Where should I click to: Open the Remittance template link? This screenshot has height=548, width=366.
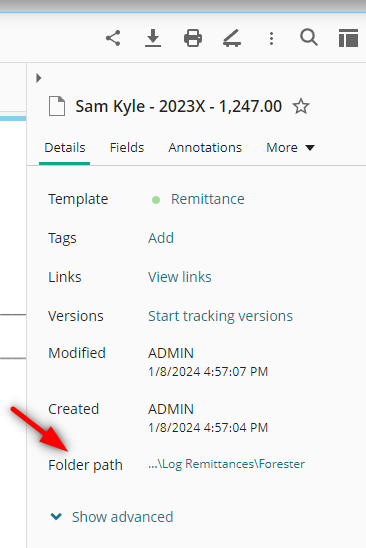pos(208,199)
